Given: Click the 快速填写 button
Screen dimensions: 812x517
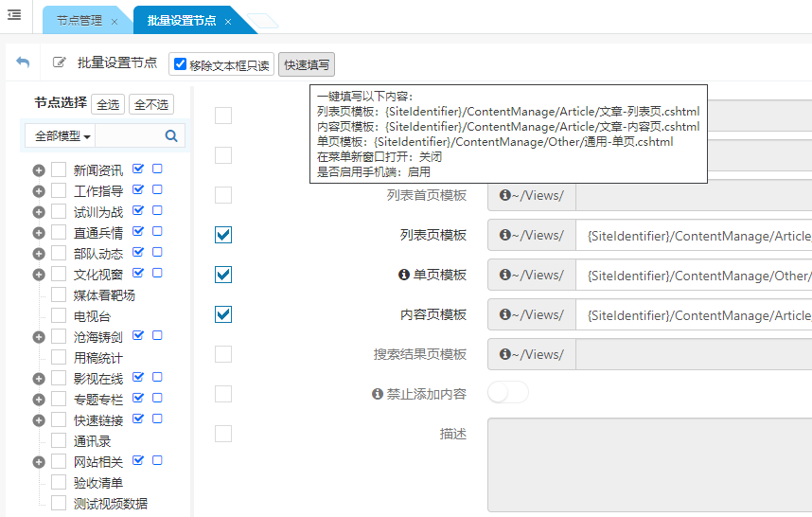Looking at the screenshot, I should (307, 65).
